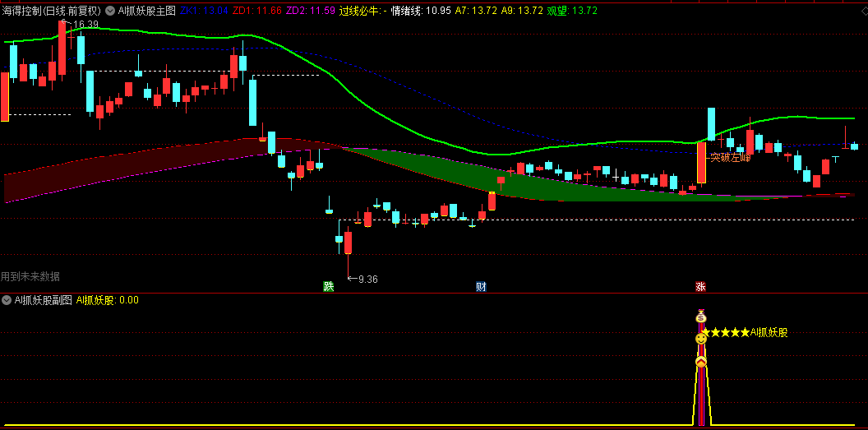Click the ★★★★★AI抓妖股 star label
The height and width of the screenshot is (430, 868).
pos(745,332)
